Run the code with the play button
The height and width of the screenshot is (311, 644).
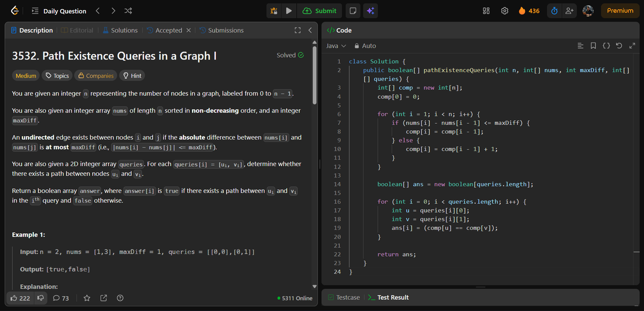pos(289,11)
